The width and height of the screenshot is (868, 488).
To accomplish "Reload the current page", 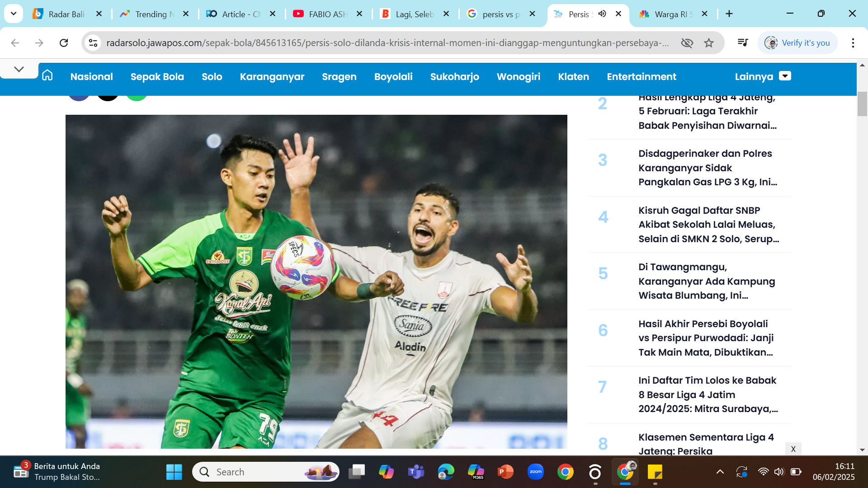I will tap(64, 42).
